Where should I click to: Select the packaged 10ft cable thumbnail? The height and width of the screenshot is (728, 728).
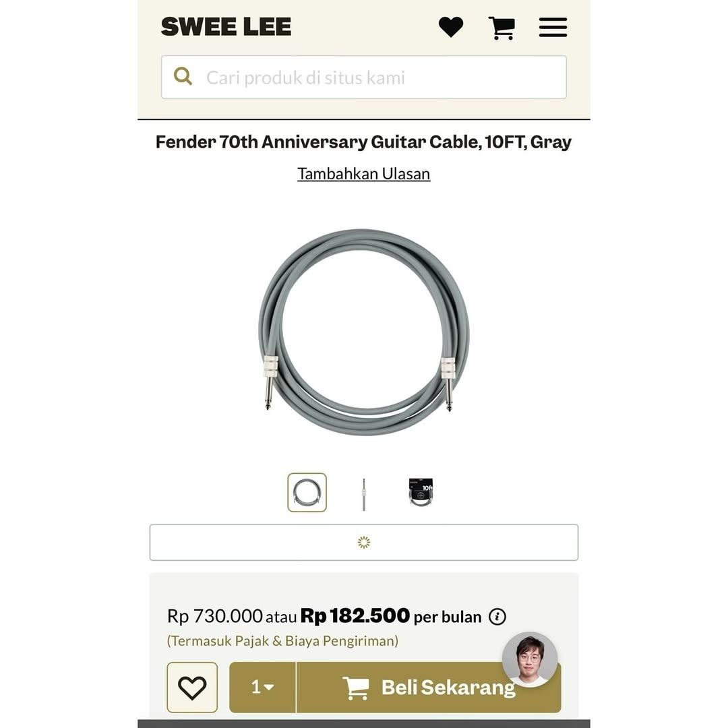coord(421,492)
